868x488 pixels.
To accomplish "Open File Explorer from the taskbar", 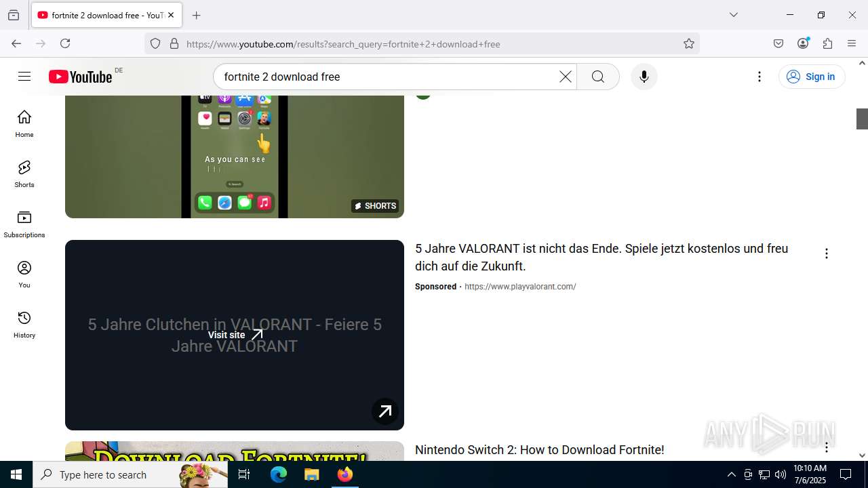I will 311,474.
